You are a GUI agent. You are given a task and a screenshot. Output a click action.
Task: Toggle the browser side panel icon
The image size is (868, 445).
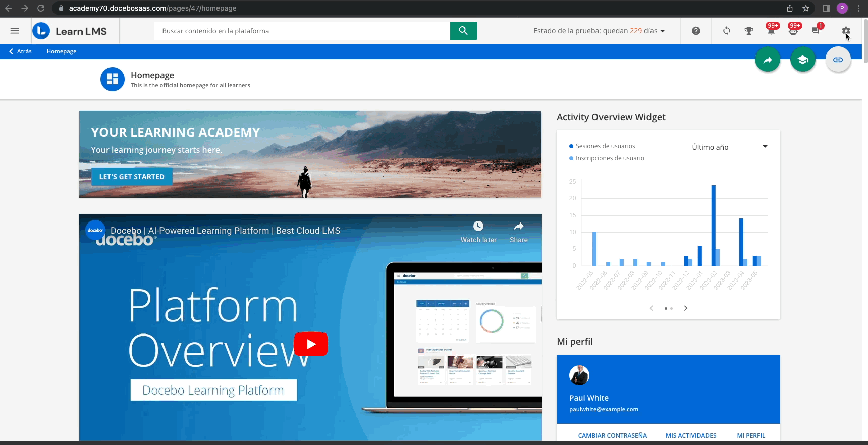(x=826, y=8)
